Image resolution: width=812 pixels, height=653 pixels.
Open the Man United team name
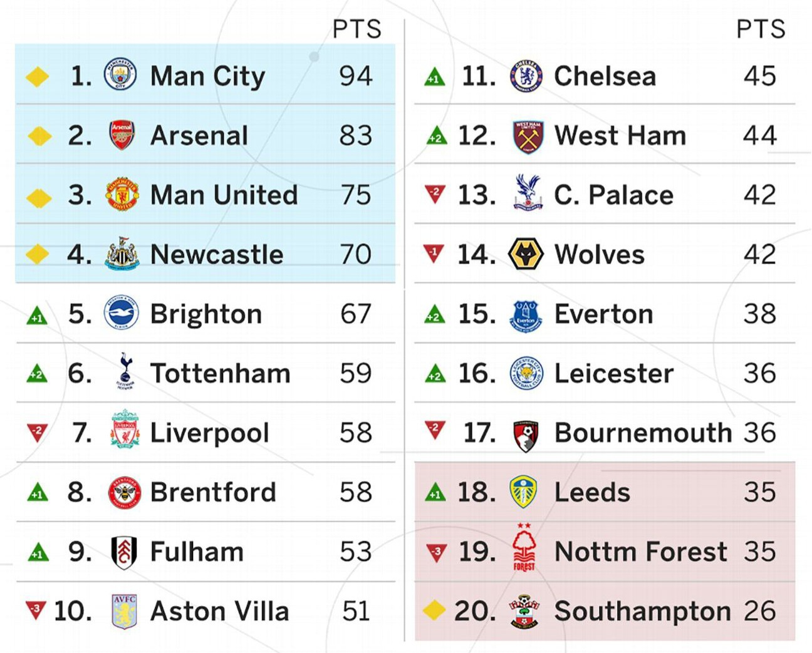coord(224,195)
